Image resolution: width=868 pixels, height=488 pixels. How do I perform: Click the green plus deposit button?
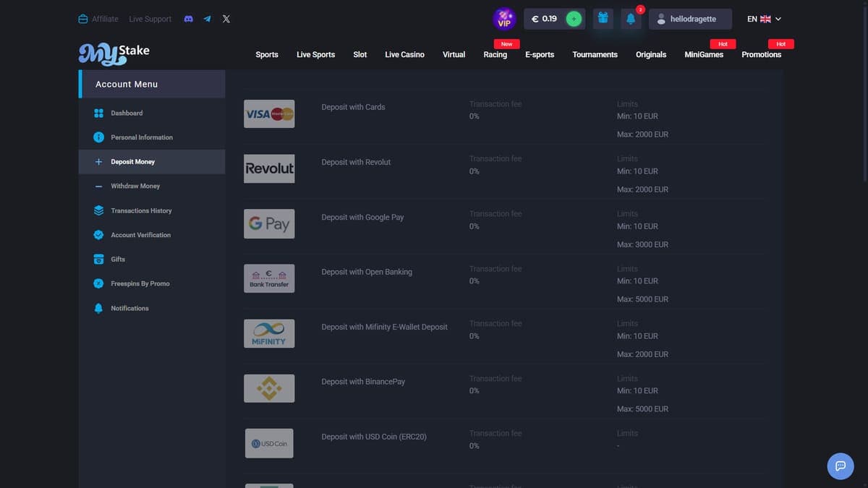[574, 19]
